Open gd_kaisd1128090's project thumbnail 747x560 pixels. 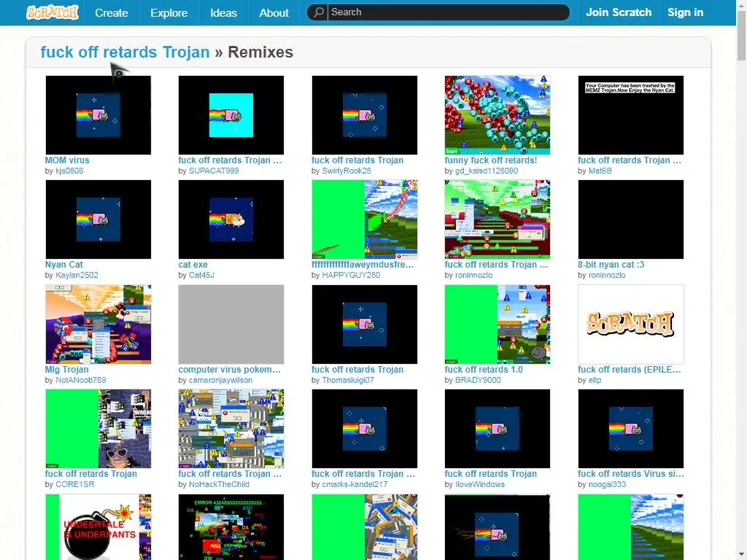(498, 114)
